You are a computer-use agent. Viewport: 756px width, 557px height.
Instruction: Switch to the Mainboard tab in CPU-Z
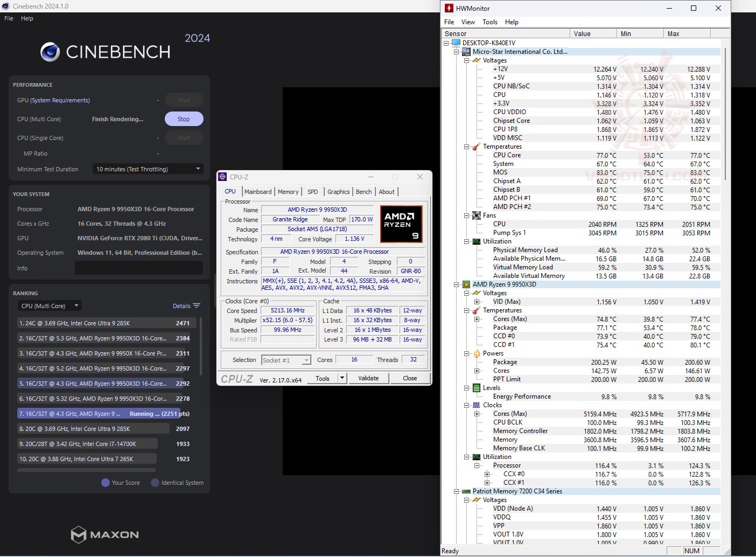(x=258, y=192)
